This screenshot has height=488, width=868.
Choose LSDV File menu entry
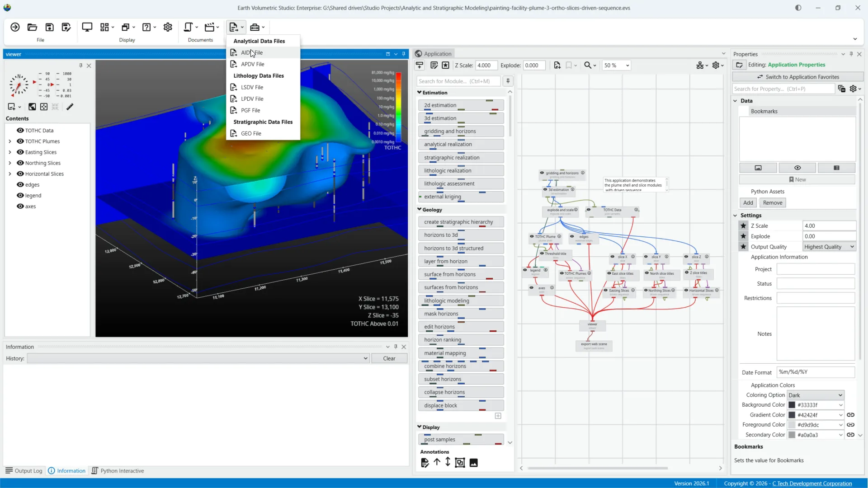(x=263, y=87)
